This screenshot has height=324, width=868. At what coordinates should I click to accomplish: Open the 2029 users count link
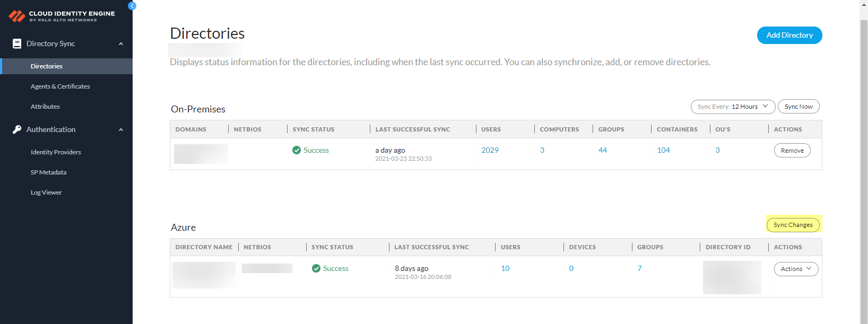coord(490,150)
